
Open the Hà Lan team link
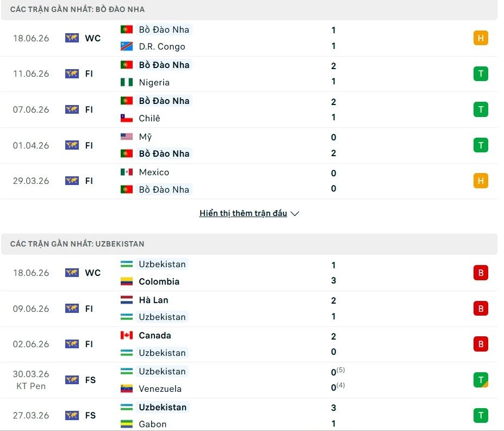[x=153, y=300]
